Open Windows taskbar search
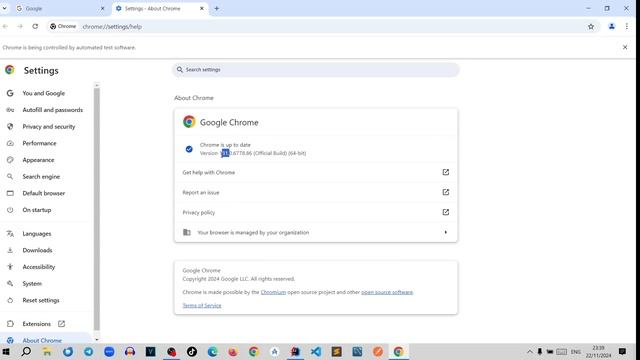The image size is (640, 360). click(x=26, y=351)
